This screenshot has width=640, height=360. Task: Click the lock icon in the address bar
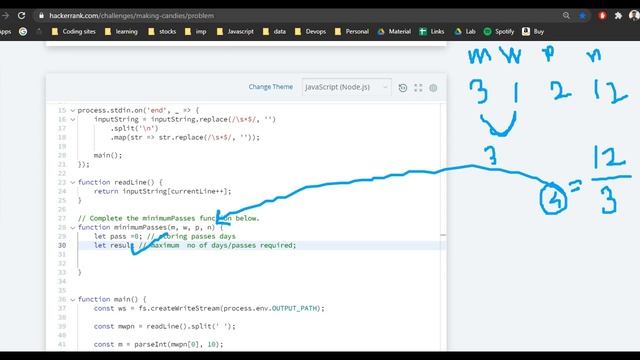point(41,16)
